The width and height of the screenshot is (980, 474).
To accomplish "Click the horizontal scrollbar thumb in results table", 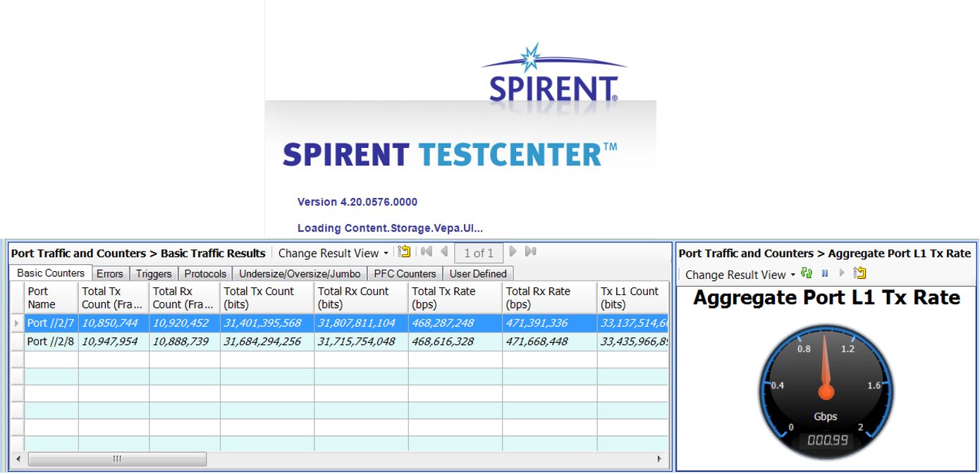I will pos(116,459).
